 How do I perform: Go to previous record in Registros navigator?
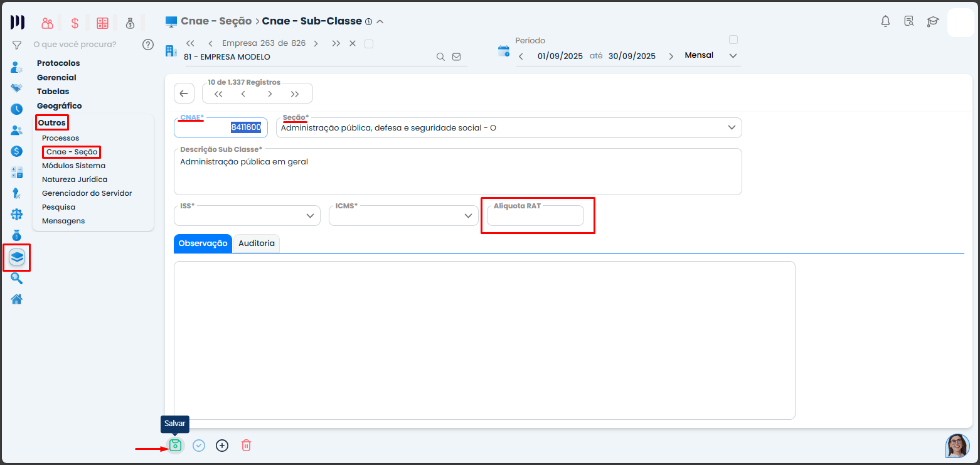(243, 94)
